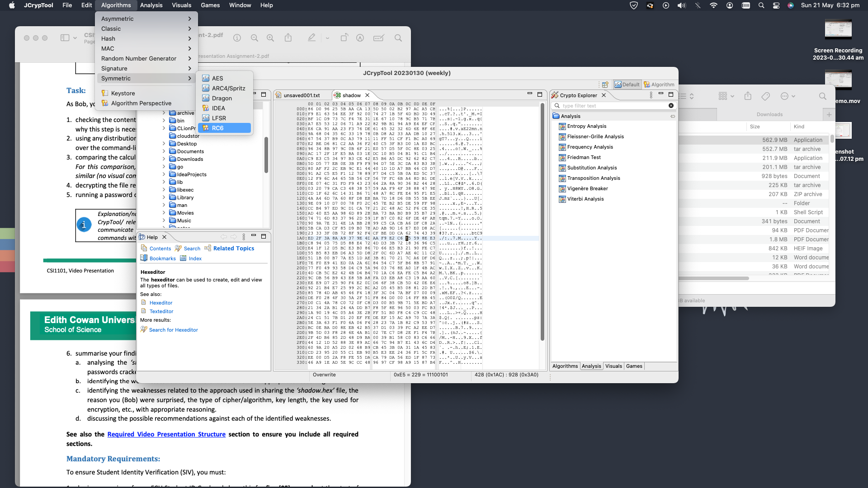Open the Vigenère Breaker analysis

pos(587,188)
